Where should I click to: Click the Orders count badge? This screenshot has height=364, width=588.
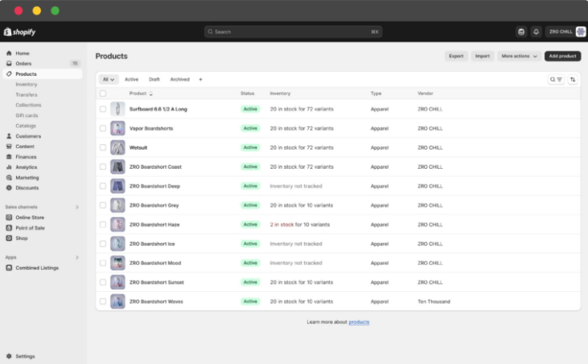click(x=75, y=63)
